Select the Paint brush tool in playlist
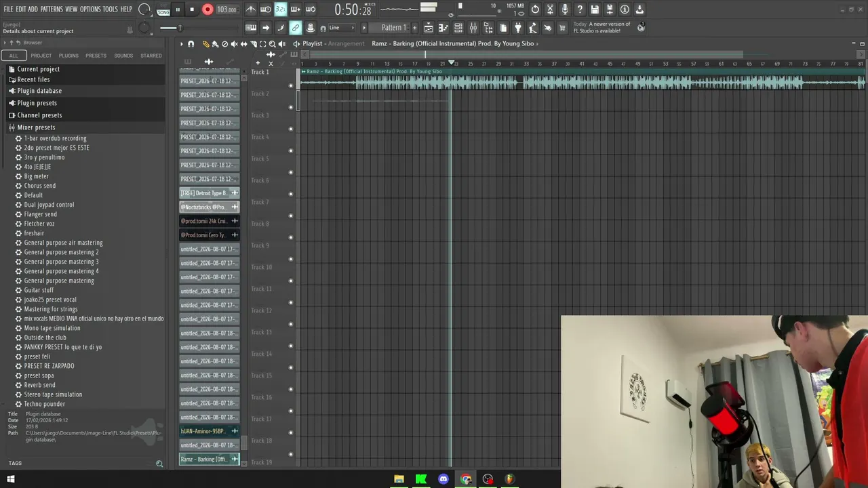 (x=216, y=44)
